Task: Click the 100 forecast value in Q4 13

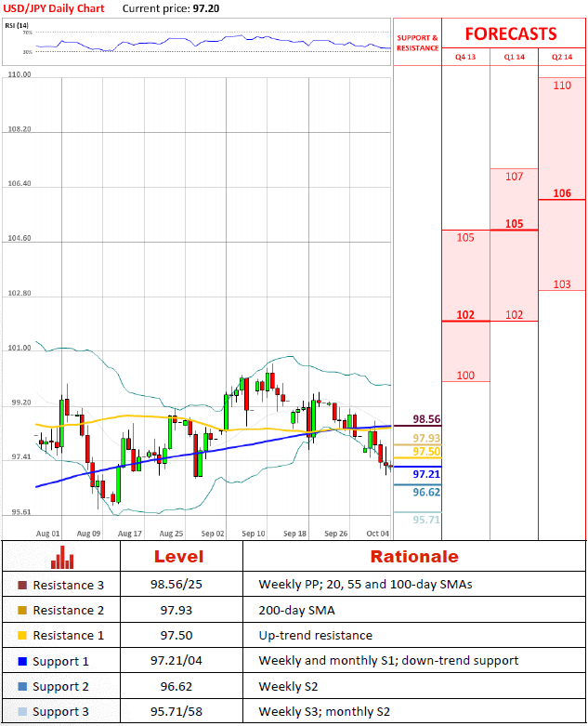Action: (x=465, y=376)
